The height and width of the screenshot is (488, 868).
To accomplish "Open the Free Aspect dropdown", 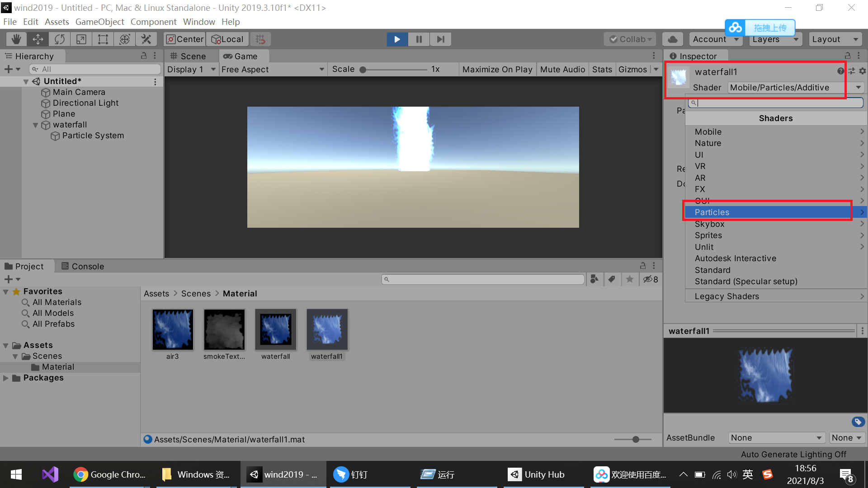I will (273, 69).
